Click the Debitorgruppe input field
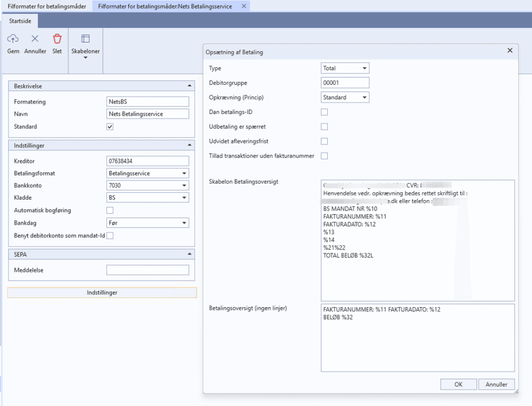The width and height of the screenshot is (532, 406). [x=345, y=83]
